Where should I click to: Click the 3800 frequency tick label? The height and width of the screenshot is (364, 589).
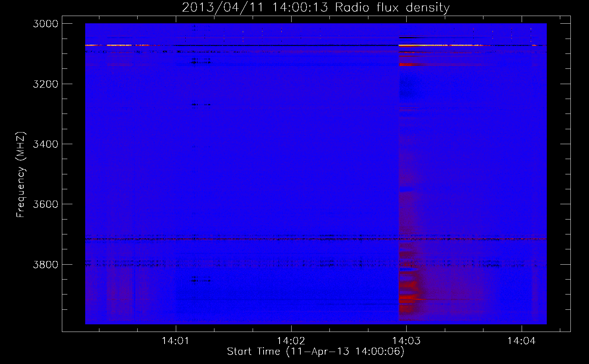tap(46, 264)
